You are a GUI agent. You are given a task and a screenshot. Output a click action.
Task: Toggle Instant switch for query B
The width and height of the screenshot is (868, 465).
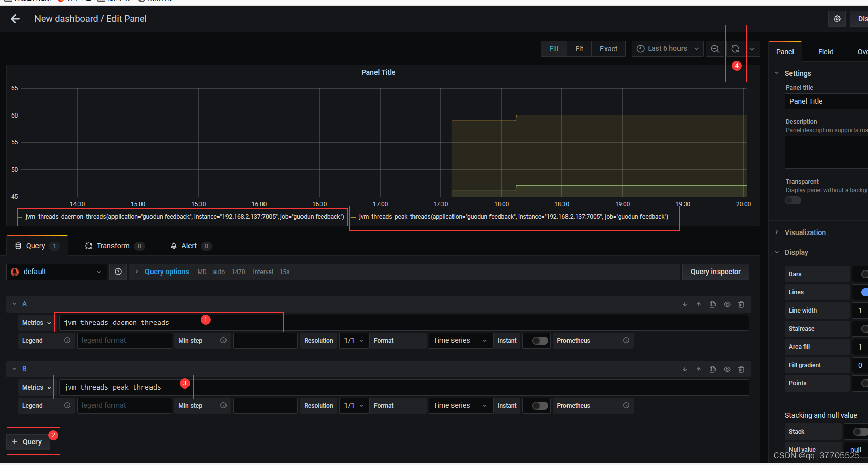coord(540,406)
